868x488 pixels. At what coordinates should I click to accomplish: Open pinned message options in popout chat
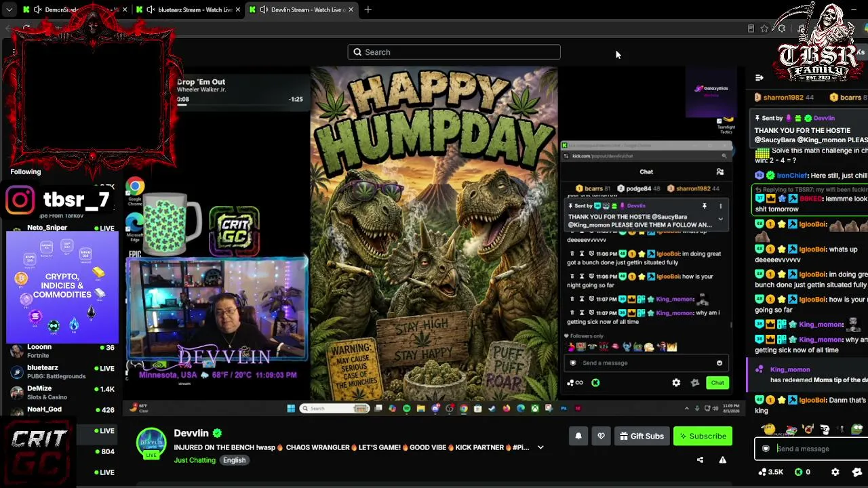click(721, 206)
